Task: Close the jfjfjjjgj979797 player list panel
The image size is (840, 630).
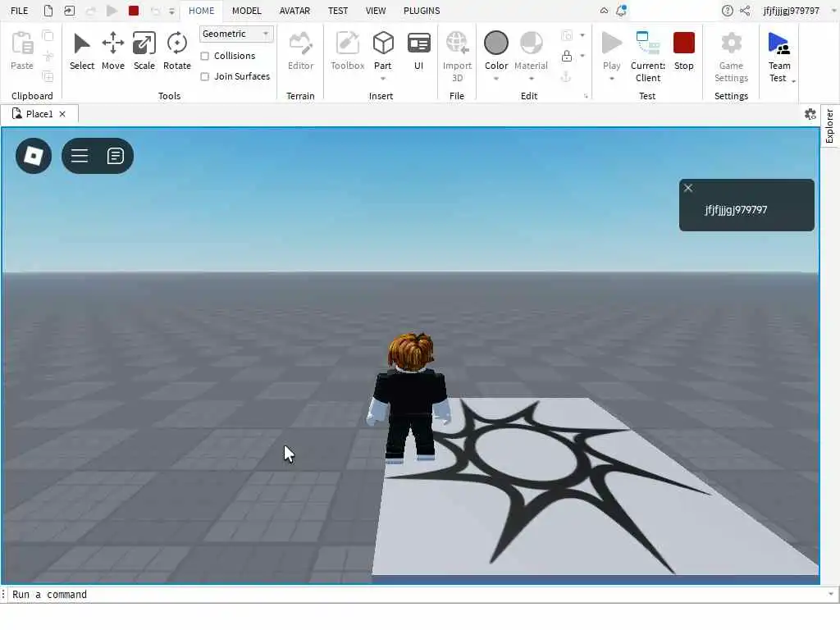Action: 688,188
